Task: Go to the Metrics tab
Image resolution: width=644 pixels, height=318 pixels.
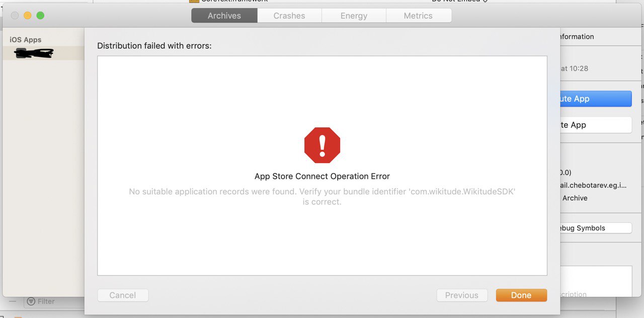Action: pyautogui.click(x=418, y=16)
